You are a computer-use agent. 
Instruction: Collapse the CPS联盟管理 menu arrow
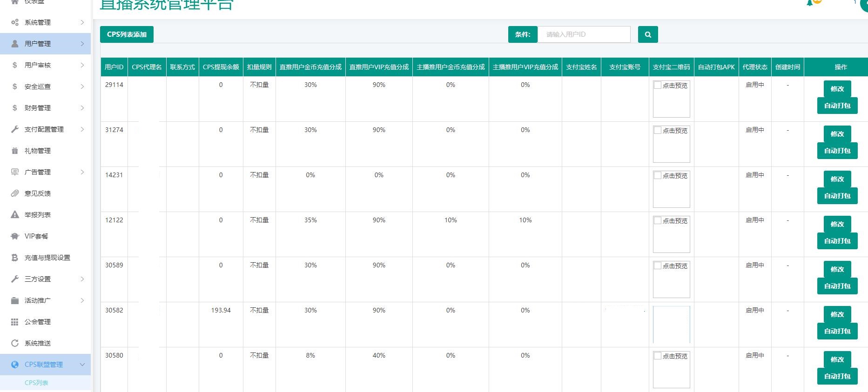[82, 365]
